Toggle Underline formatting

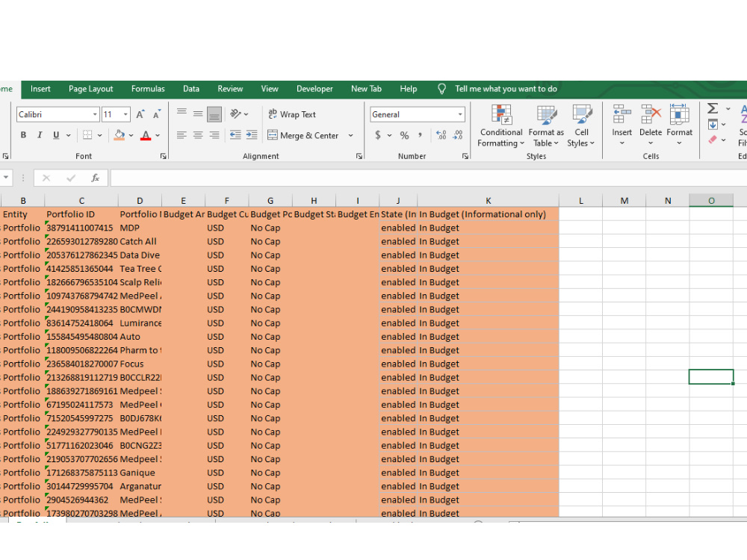(56, 135)
